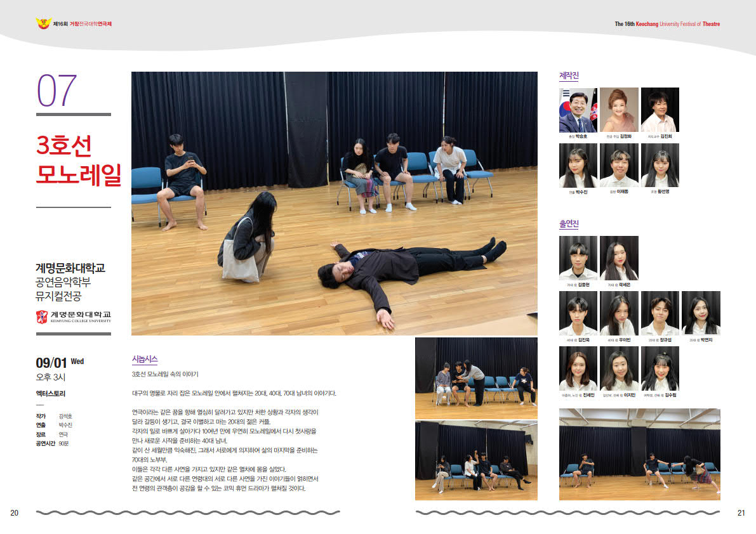Select the portrait of 김정화
The height and width of the screenshot is (534, 756).
coord(619,110)
